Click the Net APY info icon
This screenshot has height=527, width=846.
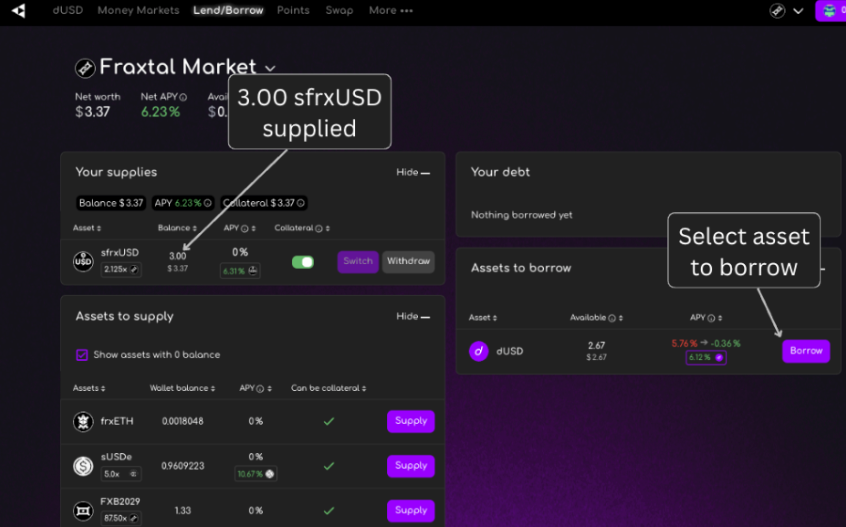[x=183, y=97]
